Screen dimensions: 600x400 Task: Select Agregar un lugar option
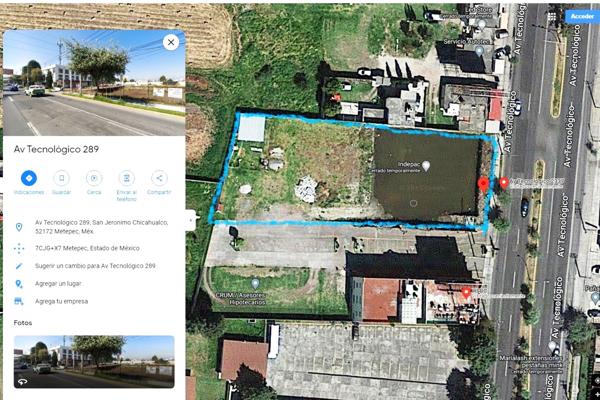click(x=58, y=284)
